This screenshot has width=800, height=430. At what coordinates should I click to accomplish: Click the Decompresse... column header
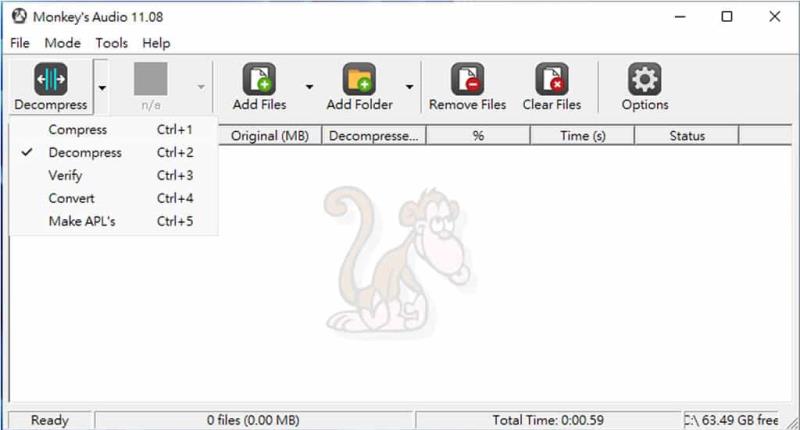point(374,136)
